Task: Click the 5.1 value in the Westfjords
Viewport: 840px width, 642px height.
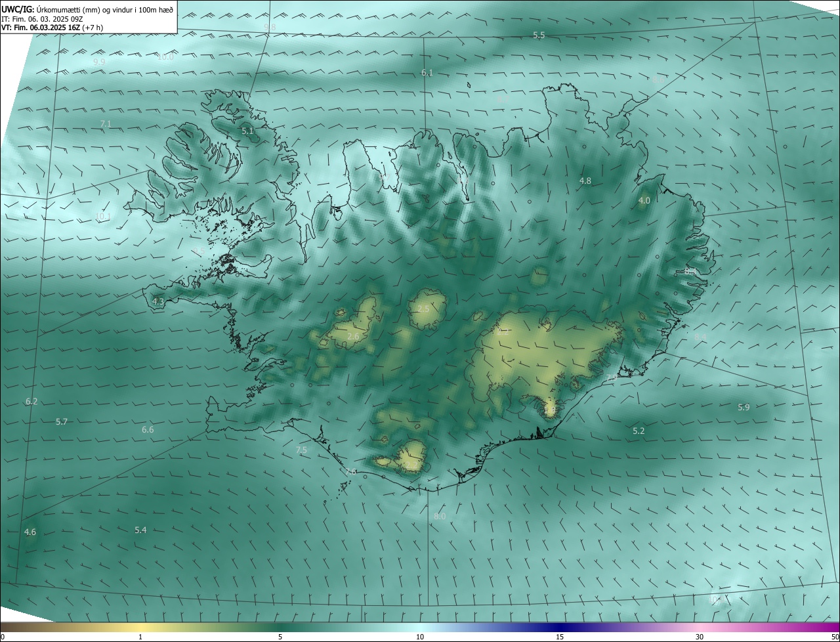Action: [247, 131]
